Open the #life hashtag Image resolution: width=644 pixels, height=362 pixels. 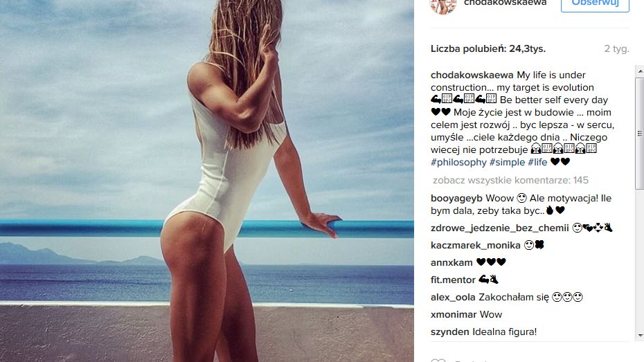(537, 162)
